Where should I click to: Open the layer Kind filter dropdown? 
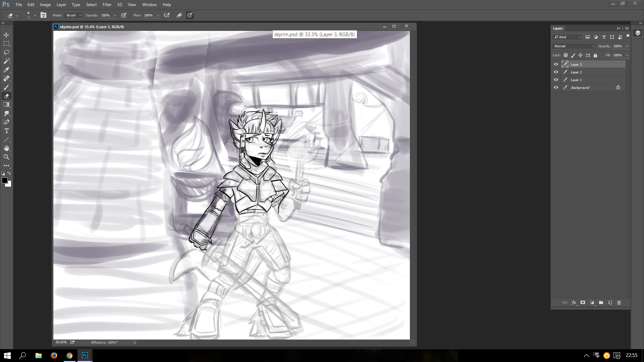click(567, 37)
